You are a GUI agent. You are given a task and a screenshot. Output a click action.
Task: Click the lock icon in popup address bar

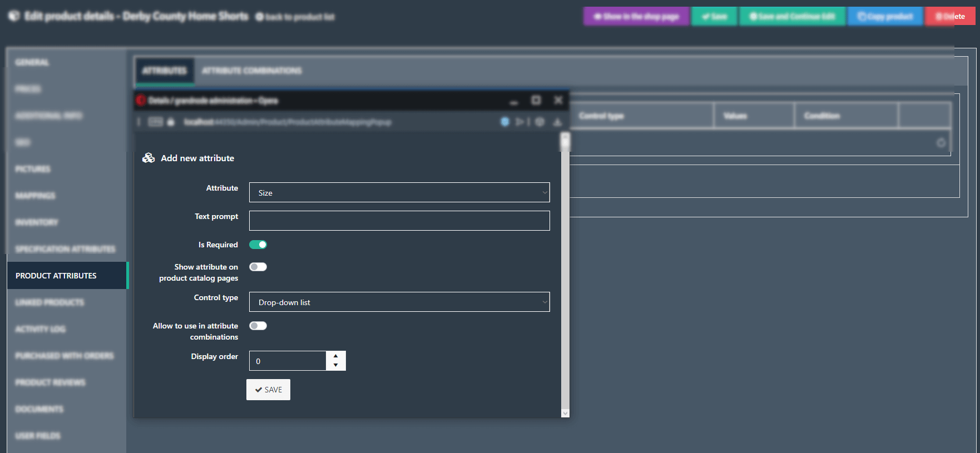[x=171, y=122]
